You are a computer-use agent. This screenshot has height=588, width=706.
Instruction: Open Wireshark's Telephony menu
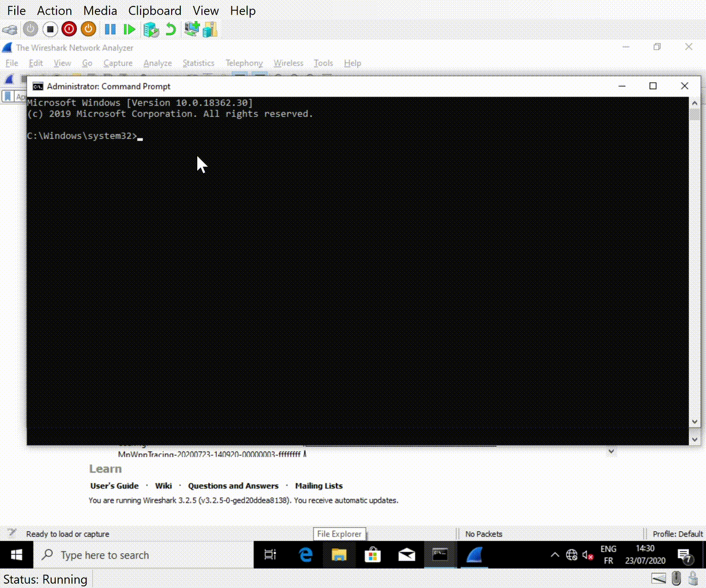tap(244, 63)
